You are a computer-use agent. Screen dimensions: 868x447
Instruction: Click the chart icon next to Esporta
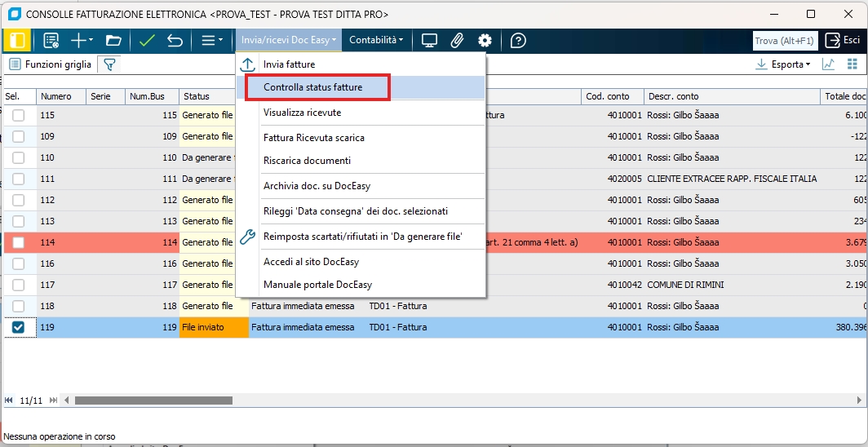click(x=828, y=64)
